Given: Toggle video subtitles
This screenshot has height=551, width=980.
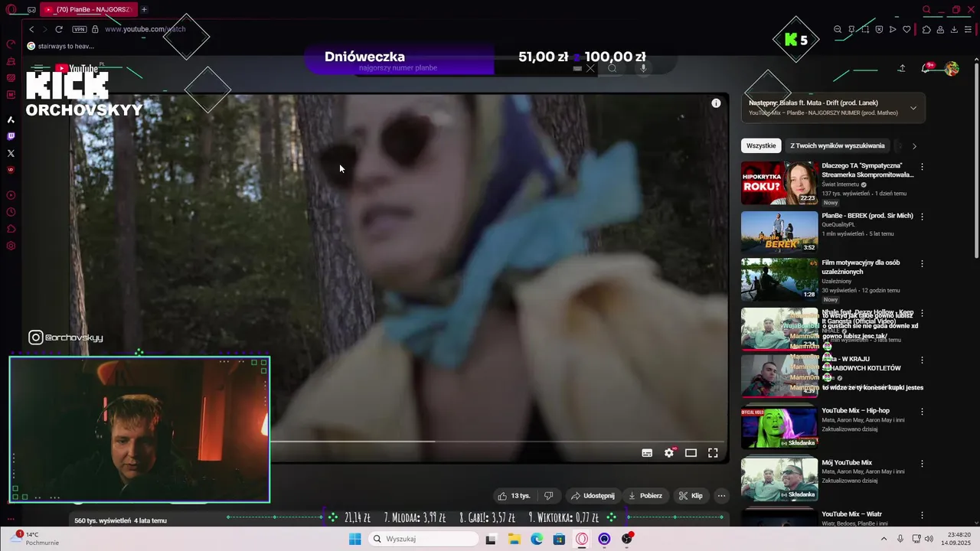Looking at the screenshot, I should pyautogui.click(x=647, y=453).
